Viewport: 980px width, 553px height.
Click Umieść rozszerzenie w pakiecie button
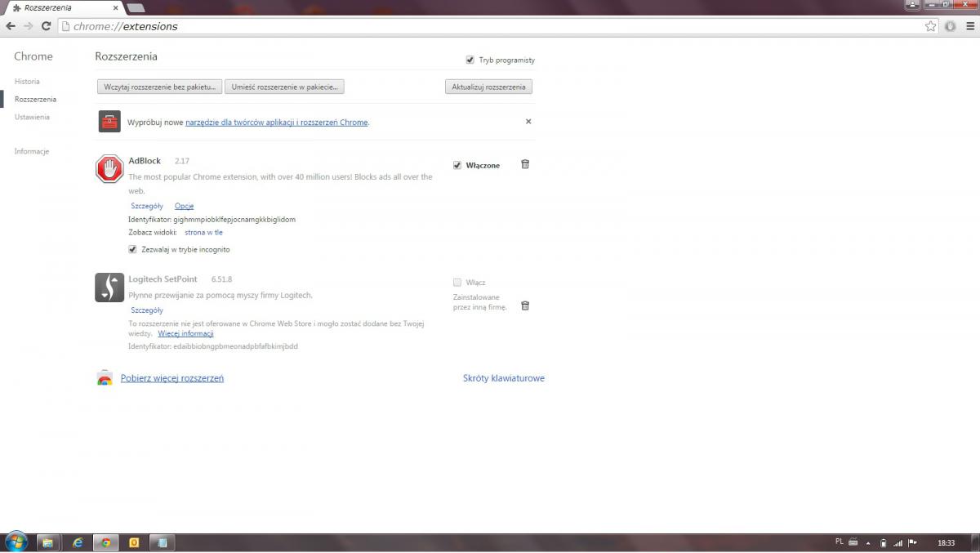(284, 87)
